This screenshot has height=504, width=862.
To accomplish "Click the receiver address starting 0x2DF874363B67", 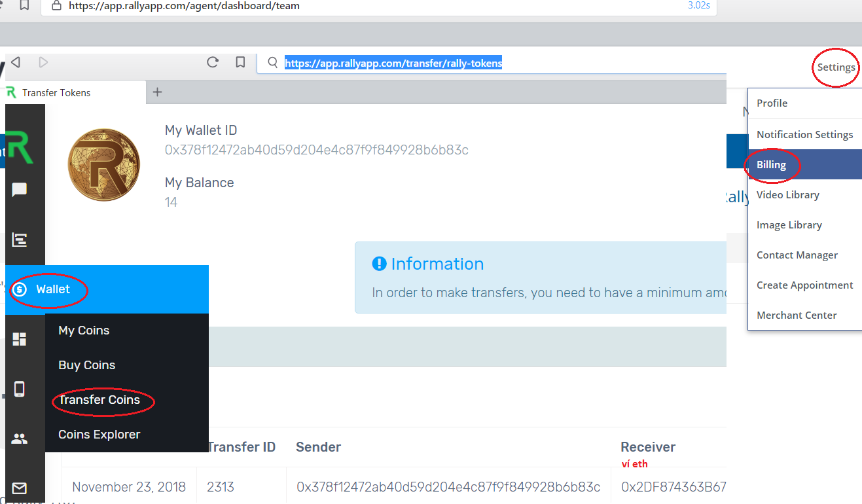I will [x=673, y=487].
